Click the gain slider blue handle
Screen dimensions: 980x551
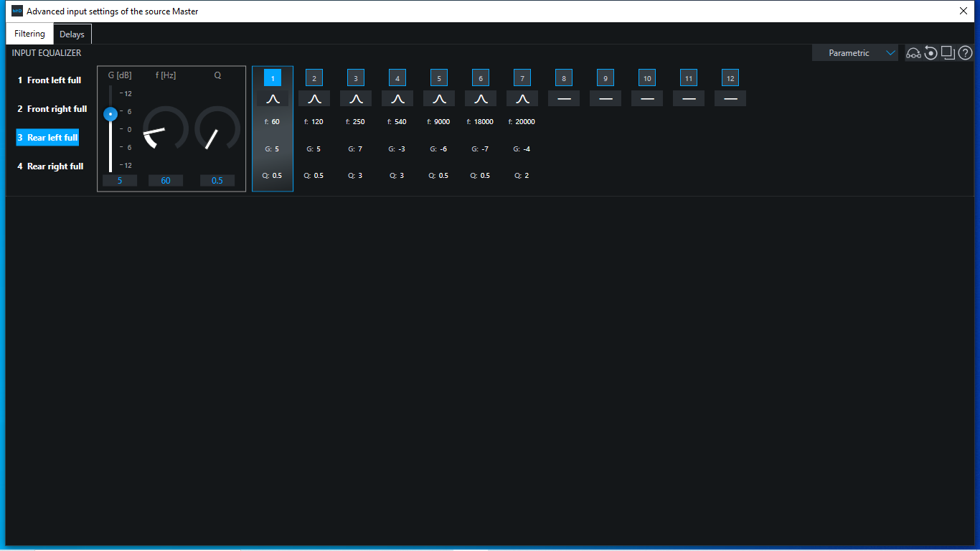pyautogui.click(x=110, y=113)
